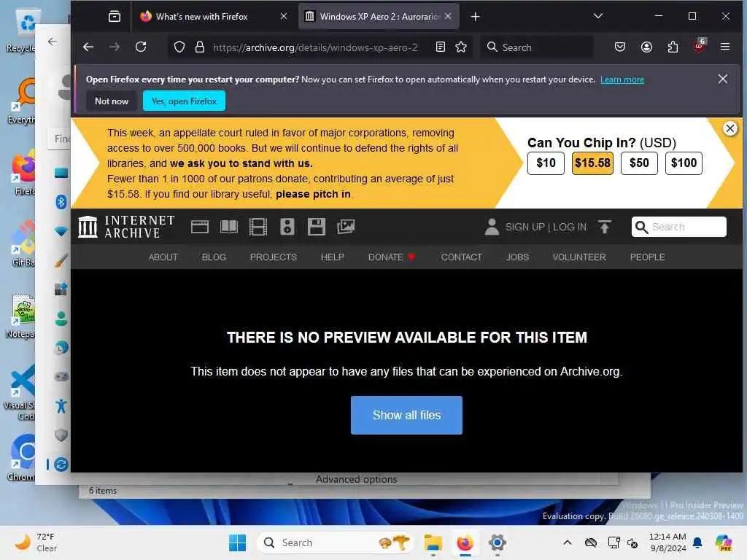Select the $10 donation amount
Screen dimensions: 747x560
pyautogui.click(x=546, y=163)
